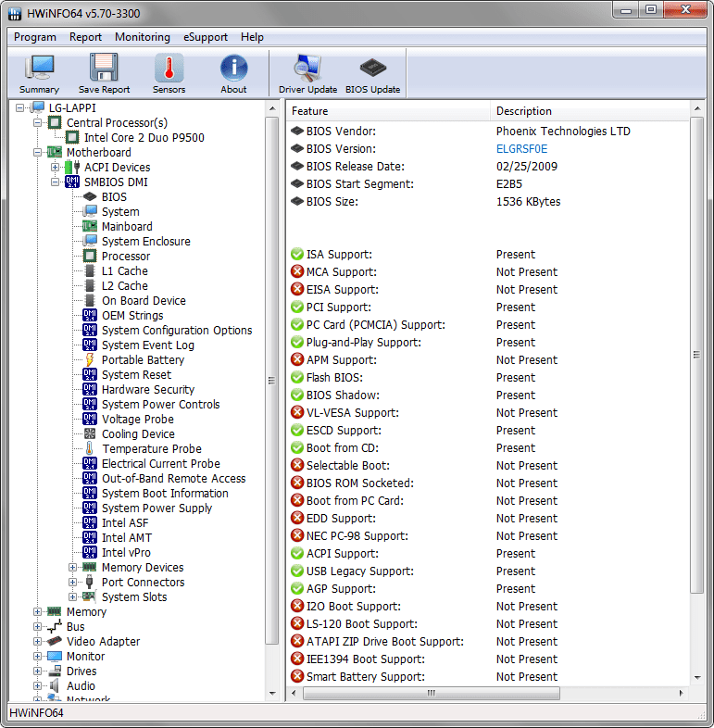This screenshot has height=728, width=714.
Task: Open BIOS Update chip icon
Action: [373, 73]
